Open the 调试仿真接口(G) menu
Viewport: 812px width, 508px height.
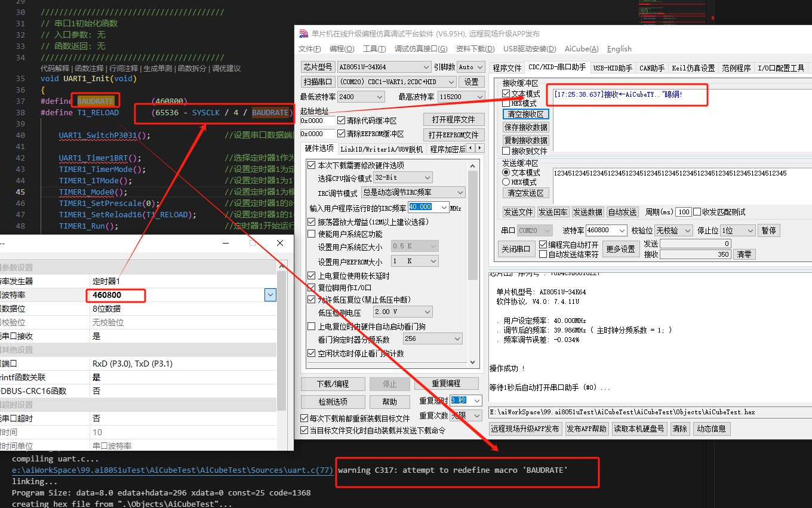(x=421, y=49)
